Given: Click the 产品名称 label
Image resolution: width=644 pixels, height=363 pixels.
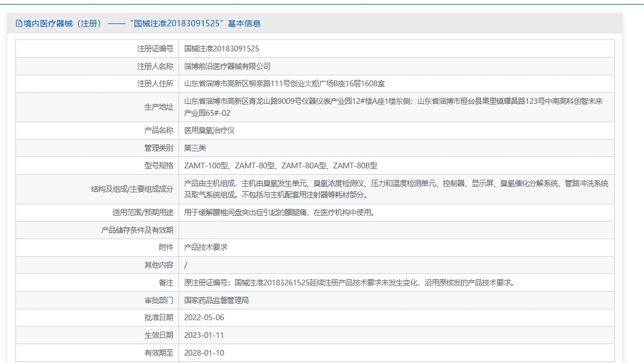Looking at the screenshot, I should [159, 130].
